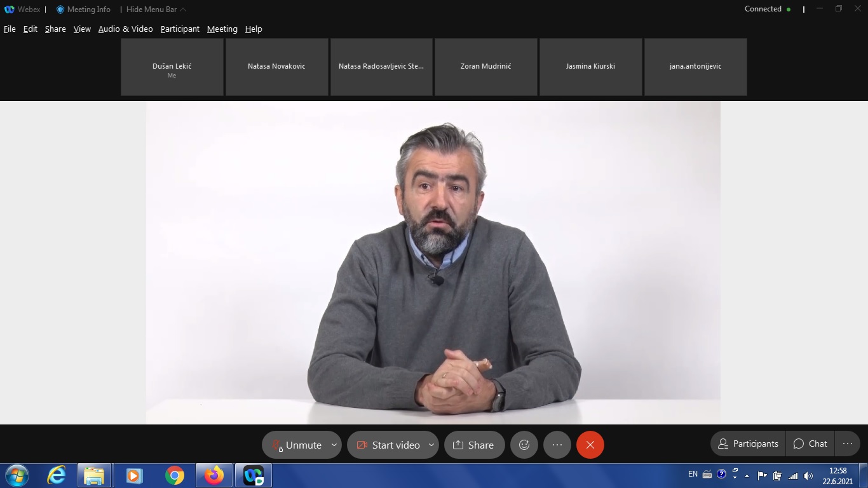Open the Edit menu

(x=31, y=29)
